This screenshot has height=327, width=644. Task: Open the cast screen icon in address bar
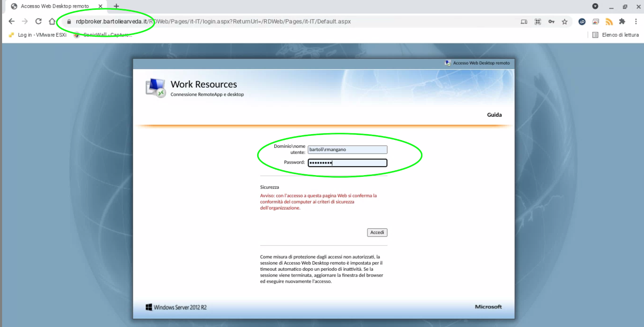point(524,22)
